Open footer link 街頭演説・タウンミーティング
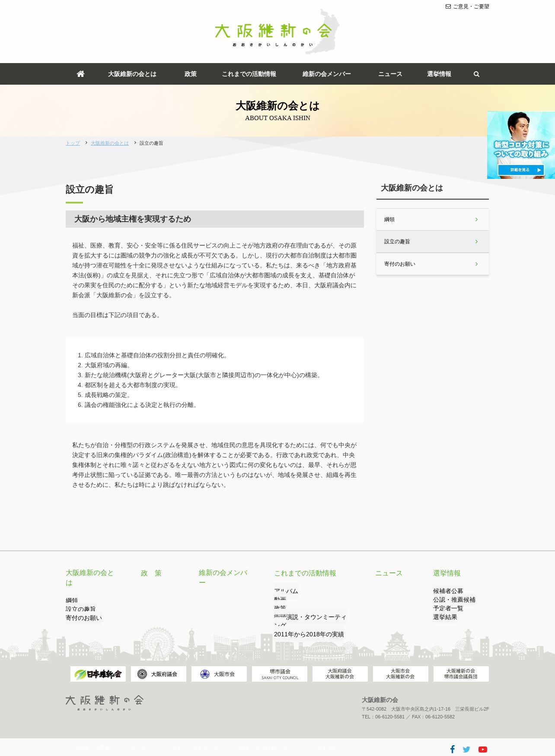Image resolution: width=555 pixels, height=756 pixels. (310, 621)
